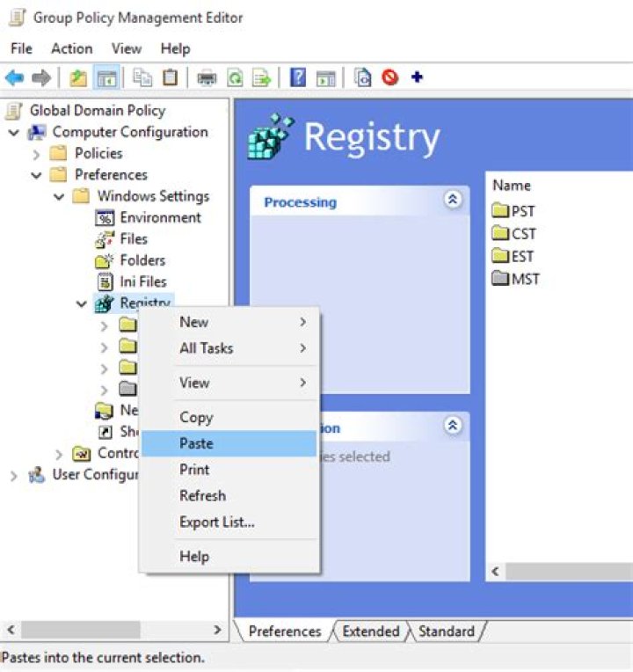Image resolution: width=633 pixels, height=672 pixels.
Task: Click the blue Back arrow in toolbar
Action: 15,78
